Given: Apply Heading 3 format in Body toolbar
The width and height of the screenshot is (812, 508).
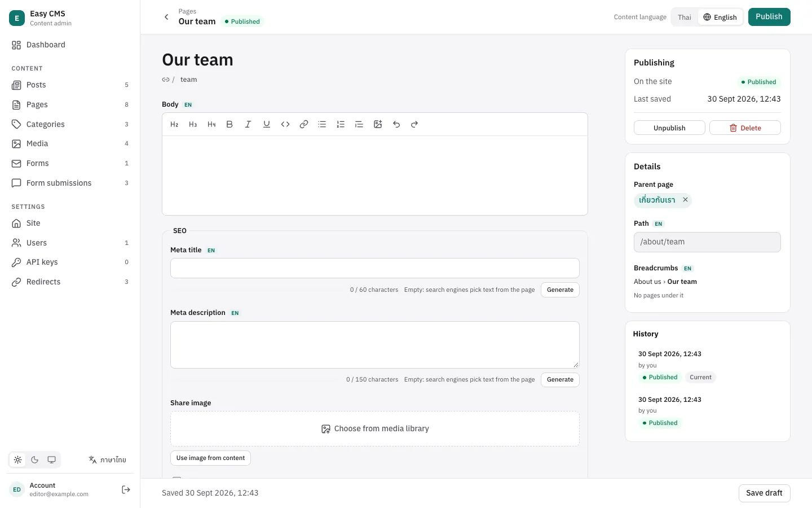Looking at the screenshot, I should pos(193,124).
